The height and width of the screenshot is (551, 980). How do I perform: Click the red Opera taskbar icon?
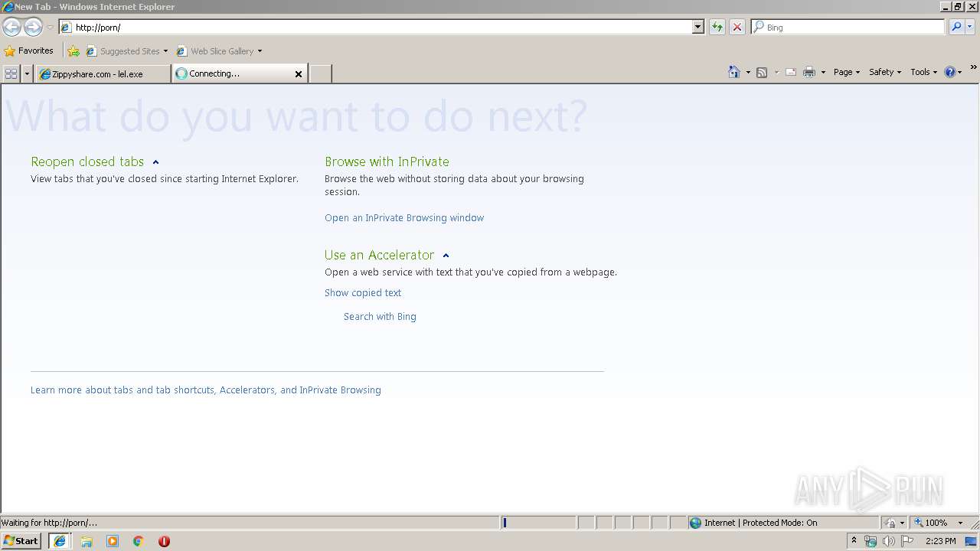(x=164, y=541)
